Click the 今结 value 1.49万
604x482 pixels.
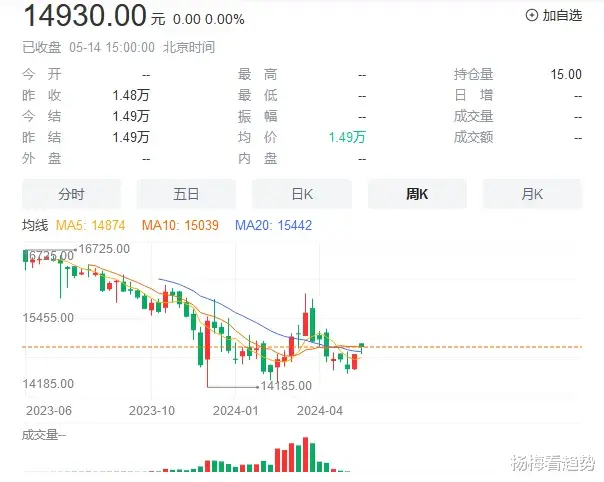[131, 116]
